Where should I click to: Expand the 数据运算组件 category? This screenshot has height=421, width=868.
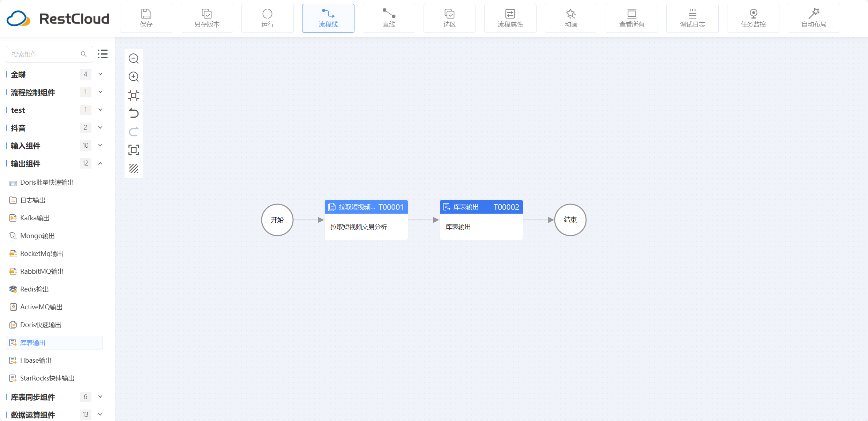click(100, 415)
